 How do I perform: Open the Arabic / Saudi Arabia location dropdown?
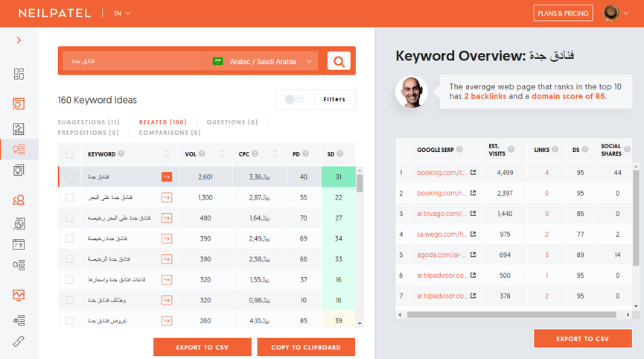[x=261, y=61]
